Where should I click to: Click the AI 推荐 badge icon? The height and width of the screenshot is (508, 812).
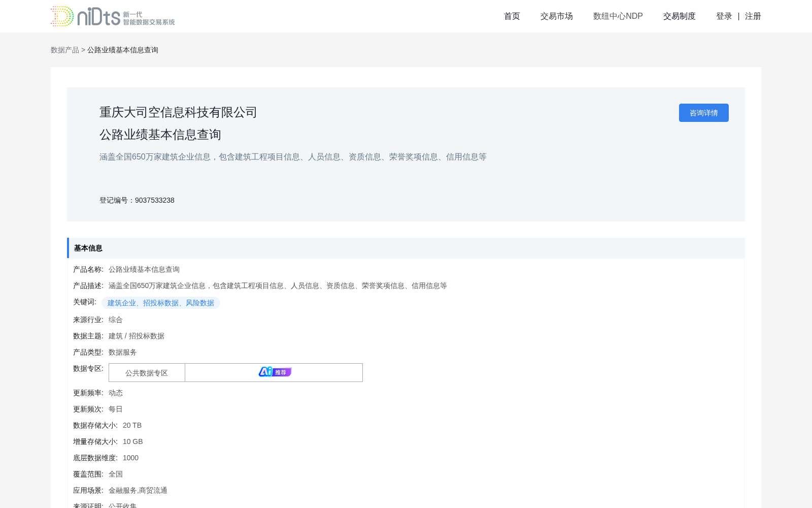[275, 372]
